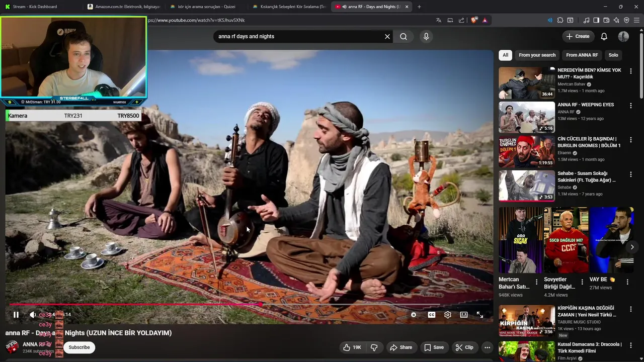Close the 'anna RF - Days and Nights' tab
Screen dimensions: 644x362
click(407, 7)
